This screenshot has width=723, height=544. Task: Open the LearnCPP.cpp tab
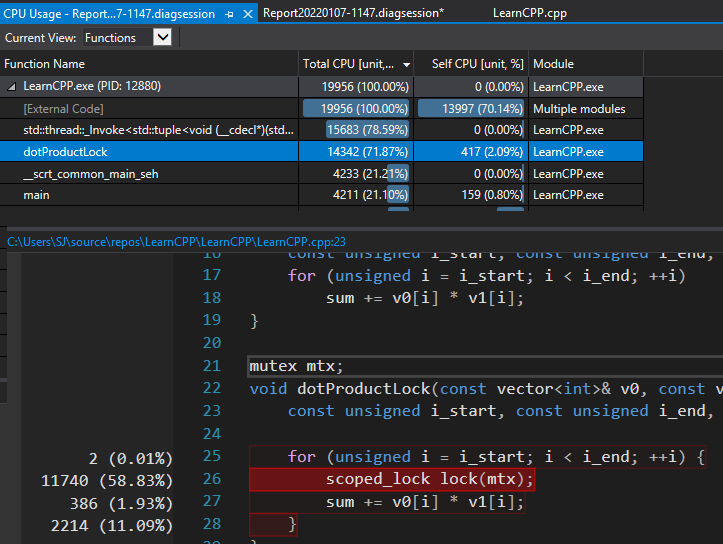pos(530,13)
